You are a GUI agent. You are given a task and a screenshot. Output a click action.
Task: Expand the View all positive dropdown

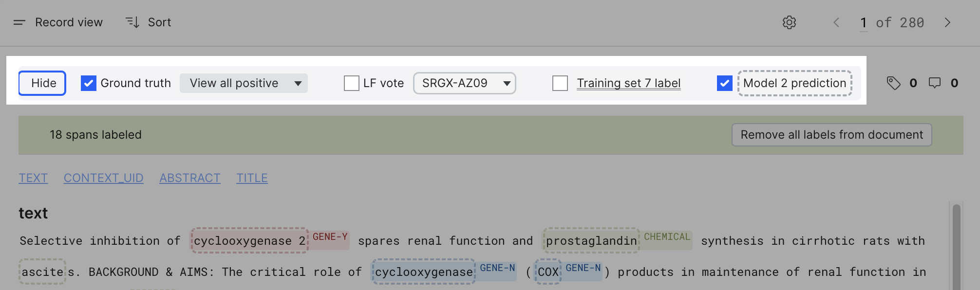click(244, 83)
